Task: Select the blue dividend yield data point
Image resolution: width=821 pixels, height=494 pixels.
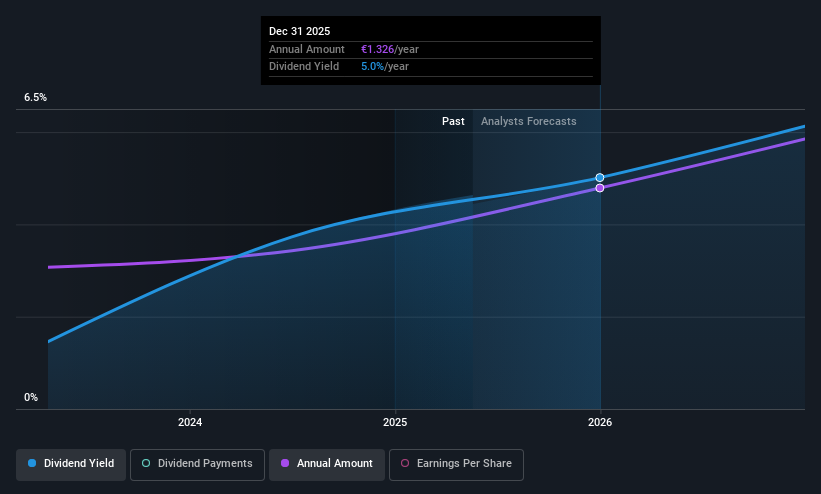Action: (x=600, y=178)
